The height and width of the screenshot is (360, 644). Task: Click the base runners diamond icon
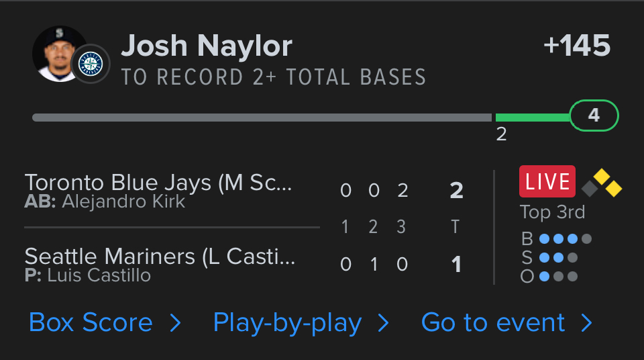602,183
